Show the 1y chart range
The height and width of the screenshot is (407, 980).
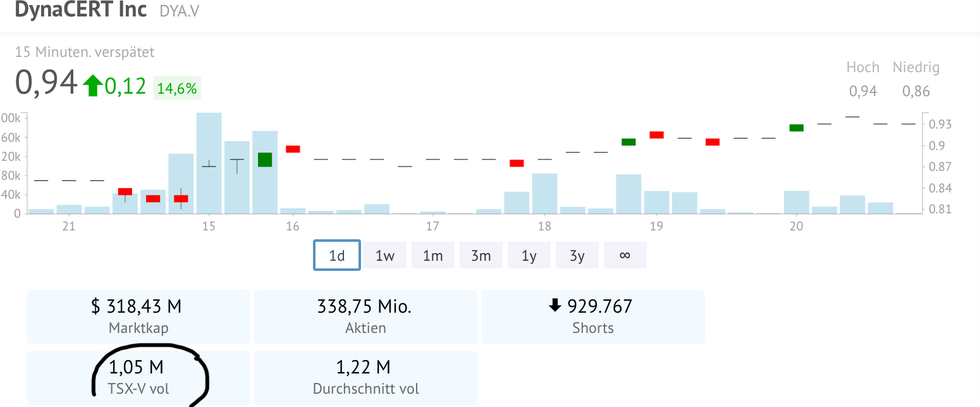coord(529,256)
